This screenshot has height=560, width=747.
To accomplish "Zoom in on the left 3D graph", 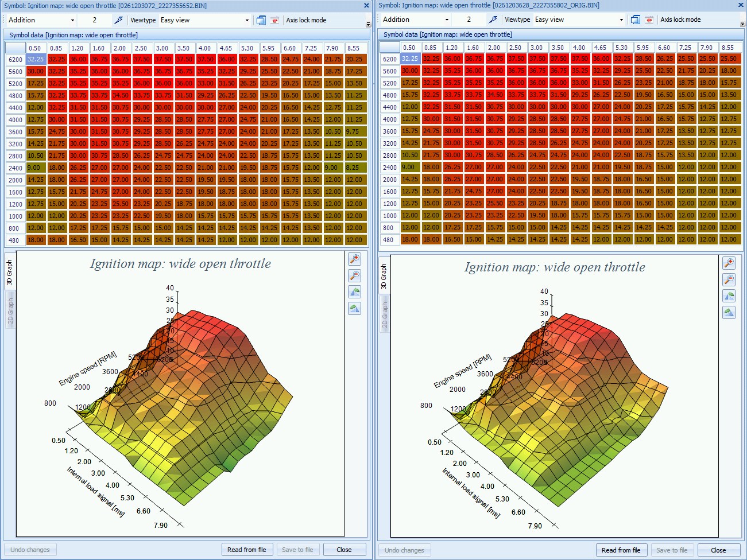I will coord(355,259).
